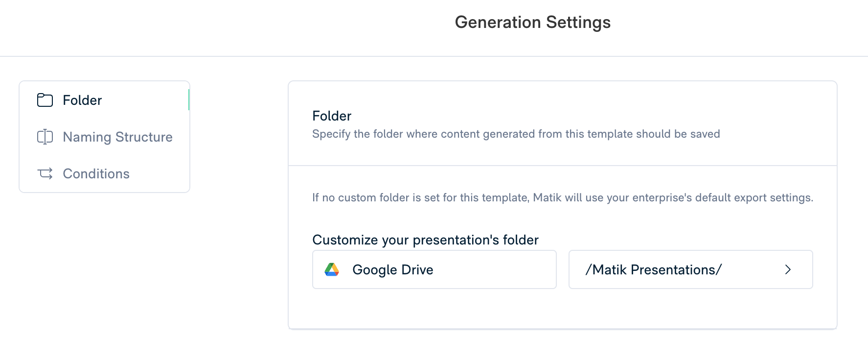Click the green active indicator beside Folder
This screenshot has width=868, height=340.
pyautogui.click(x=189, y=100)
